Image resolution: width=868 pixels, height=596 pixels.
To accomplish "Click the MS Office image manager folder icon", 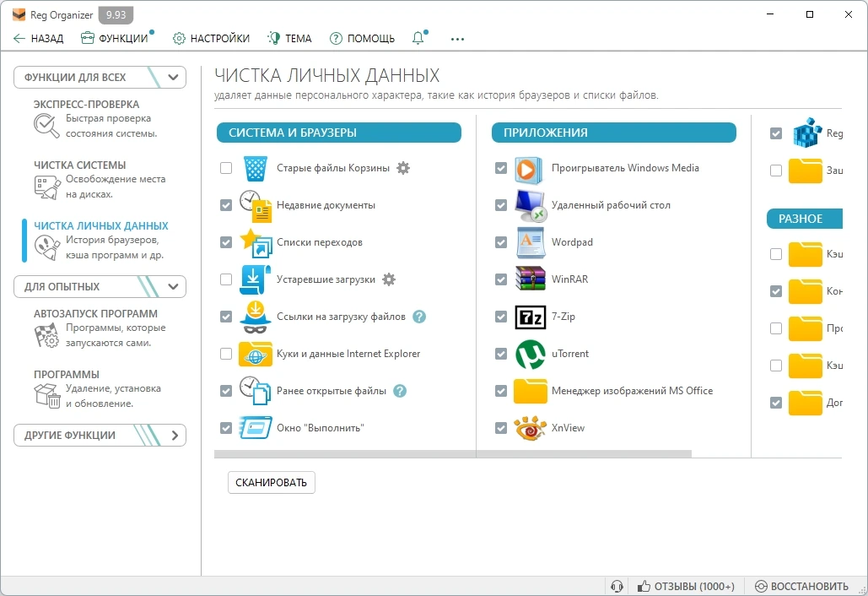I will click(531, 391).
